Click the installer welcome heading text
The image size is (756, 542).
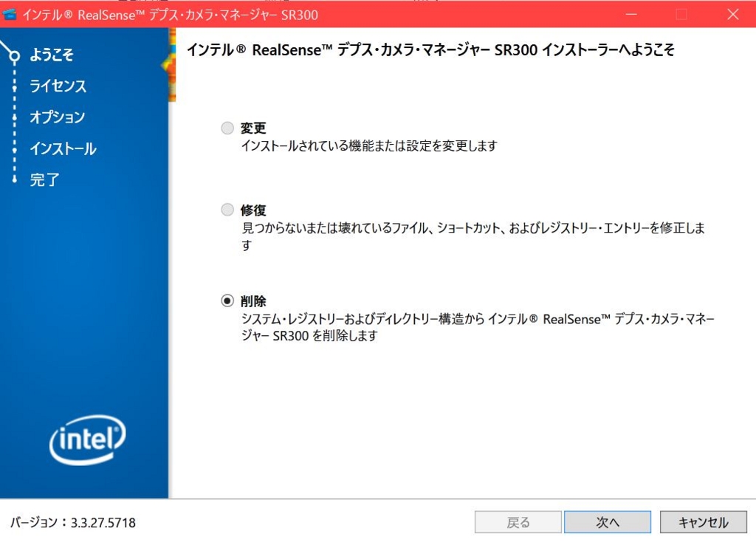pos(430,49)
